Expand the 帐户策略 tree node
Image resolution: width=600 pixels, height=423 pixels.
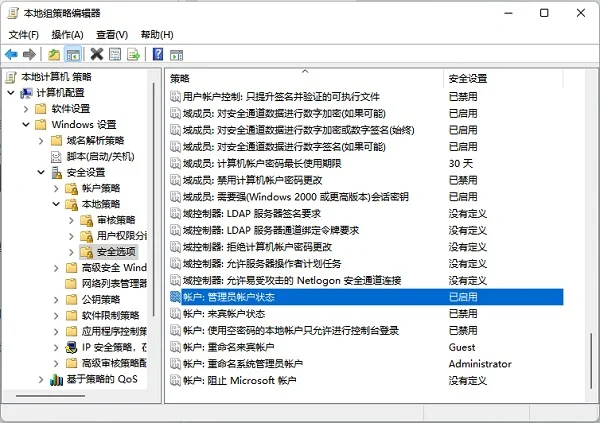[56, 188]
